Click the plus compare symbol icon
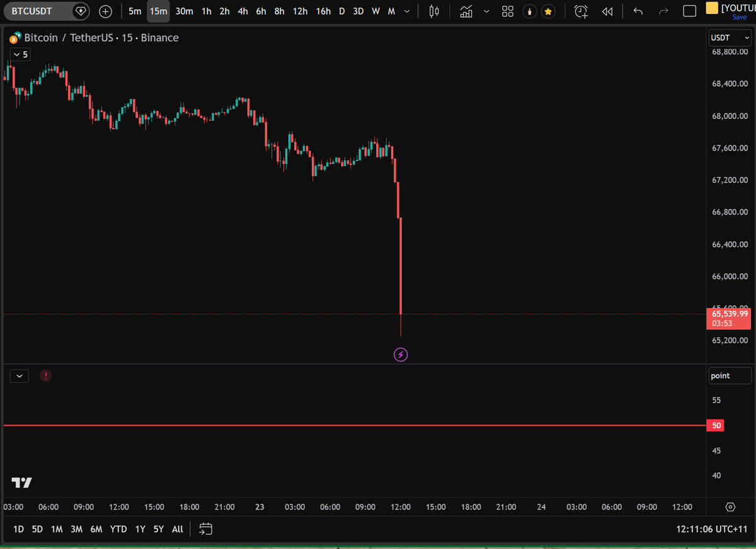 pos(106,11)
